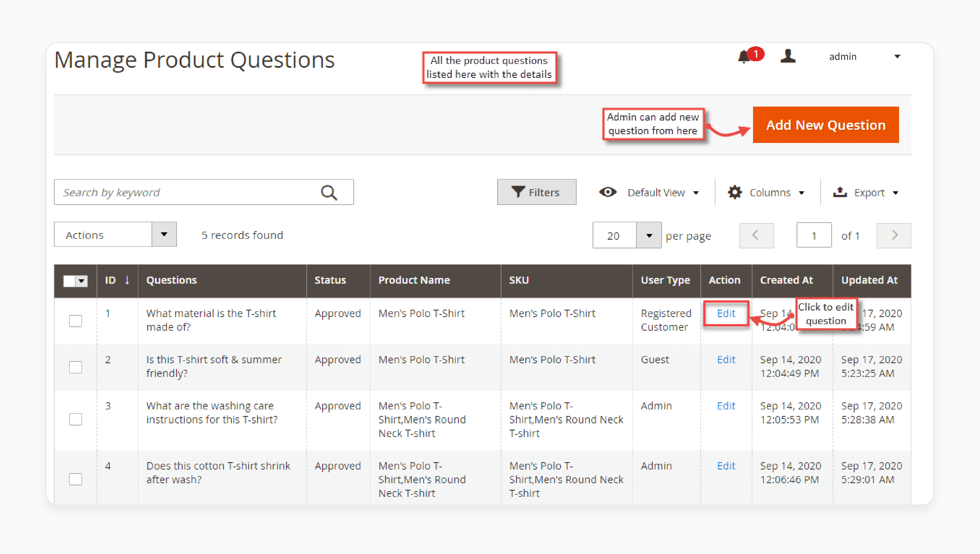Click the per page value 20 field
Image resolution: width=980 pixels, height=554 pixels.
pyautogui.click(x=614, y=236)
